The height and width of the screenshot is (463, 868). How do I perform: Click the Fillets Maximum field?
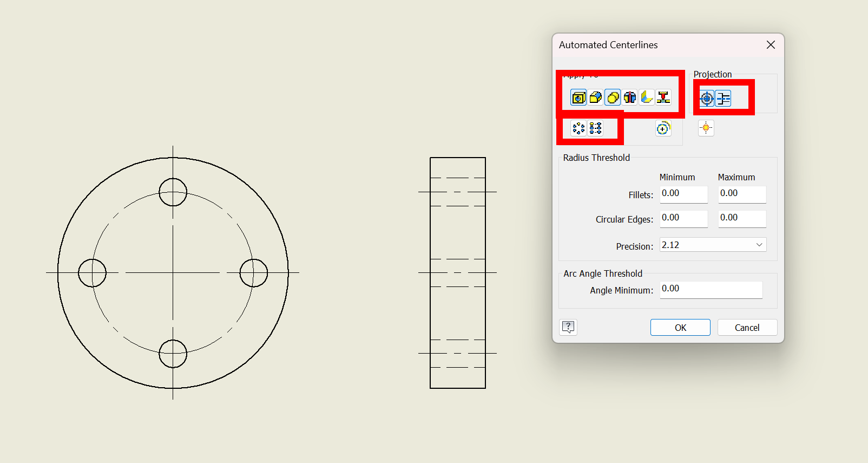click(x=742, y=194)
